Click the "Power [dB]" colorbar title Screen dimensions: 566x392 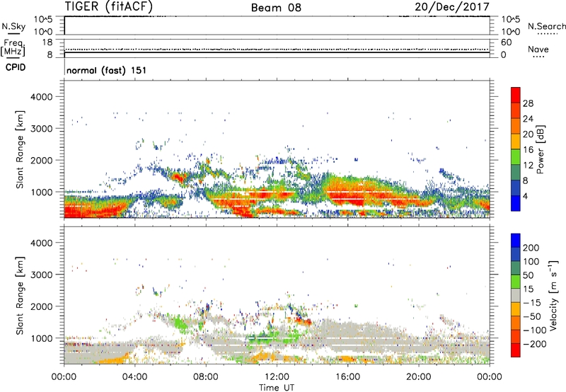click(541, 149)
